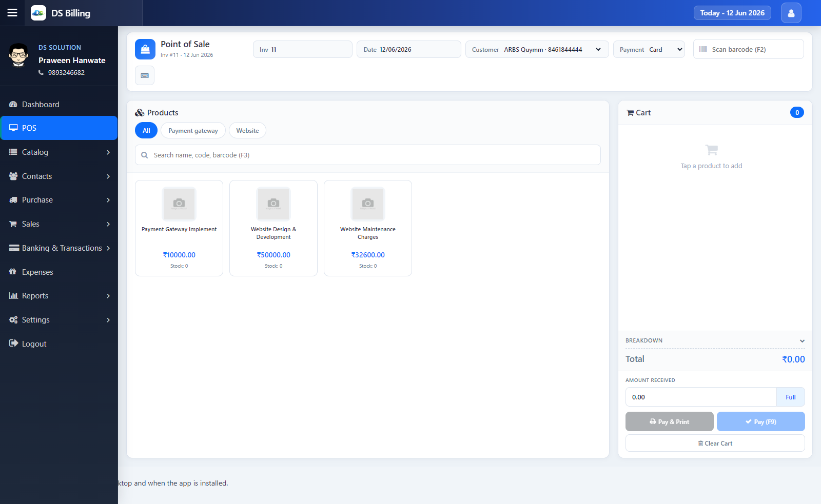Viewport: 821px width, 504px height.
Task: Click the Logout exit icon
Action: [x=14, y=343]
